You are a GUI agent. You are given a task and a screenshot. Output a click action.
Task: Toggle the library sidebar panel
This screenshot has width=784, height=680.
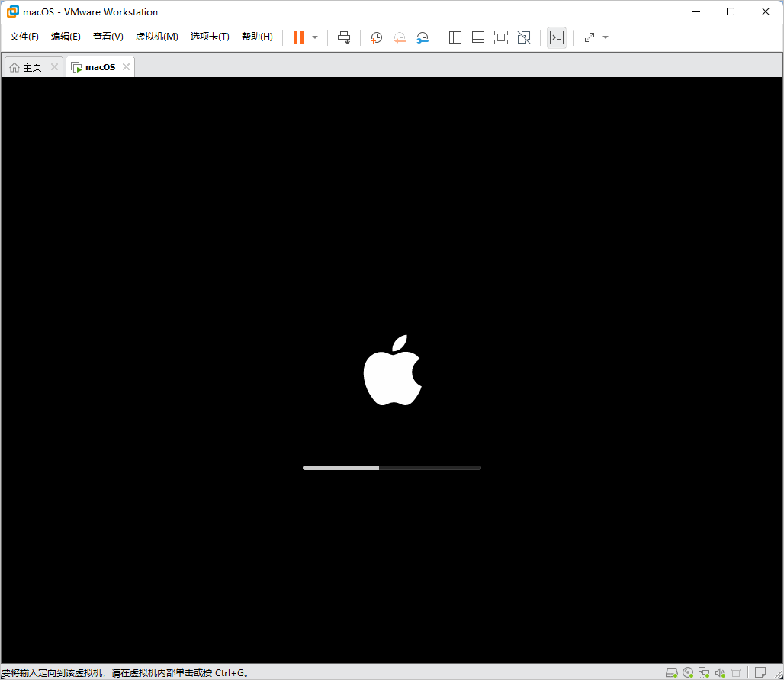click(455, 37)
